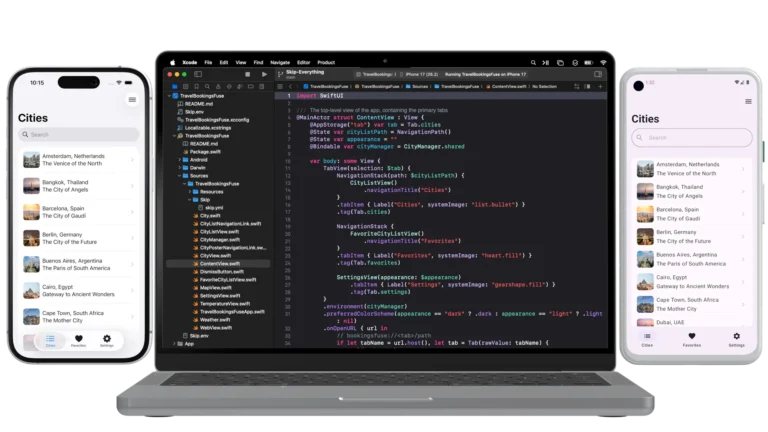Collapse the Skip folder
The image size is (768, 432).
(x=190, y=200)
